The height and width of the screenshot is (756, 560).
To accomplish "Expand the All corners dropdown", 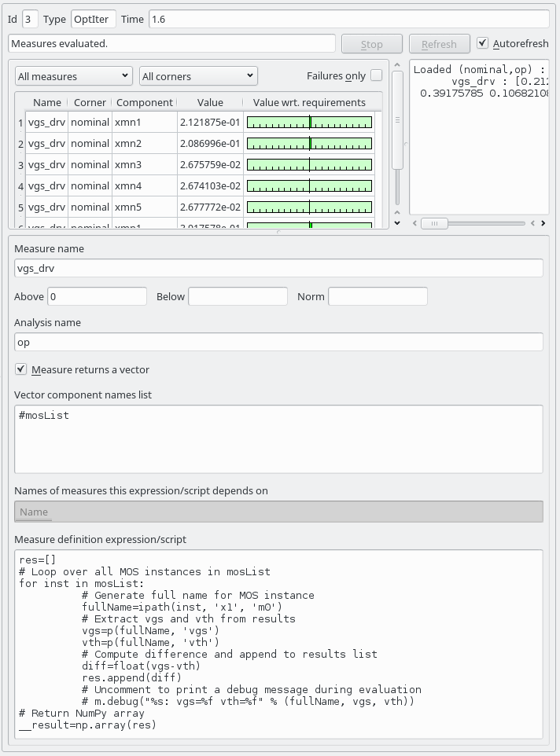I will point(198,76).
